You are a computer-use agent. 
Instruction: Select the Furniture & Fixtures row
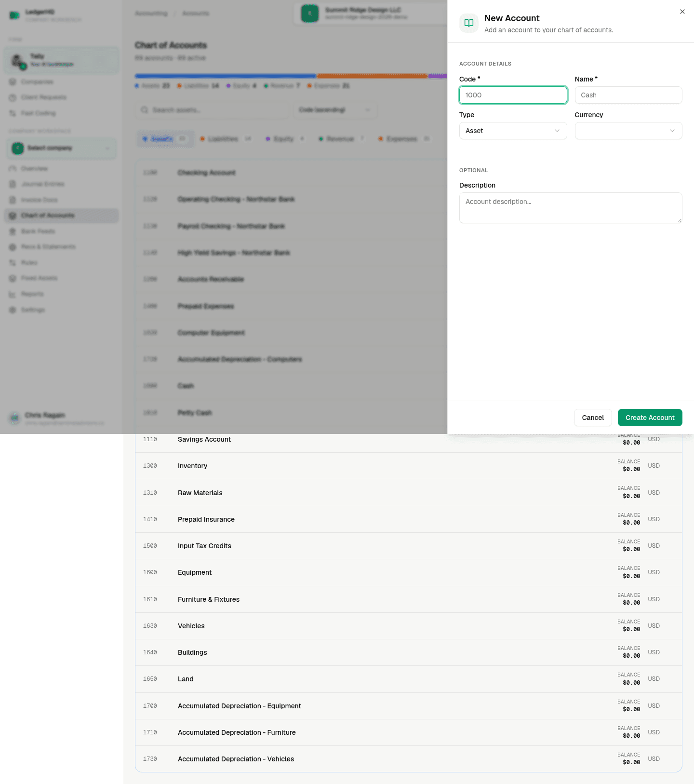[409, 599]
